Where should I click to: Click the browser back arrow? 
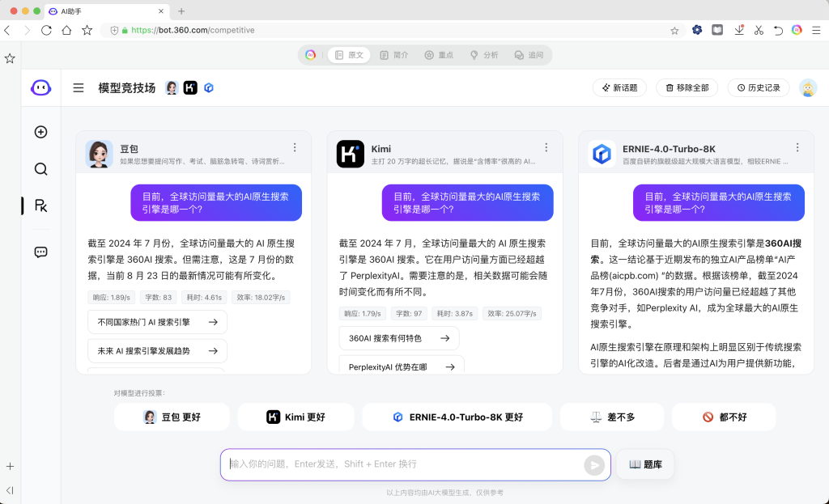(7, 30)
